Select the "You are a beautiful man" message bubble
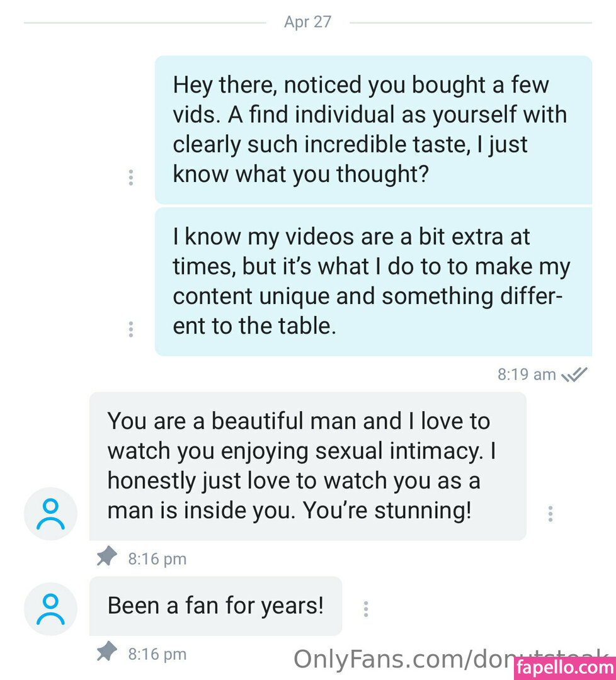 (x=307, y=466)
